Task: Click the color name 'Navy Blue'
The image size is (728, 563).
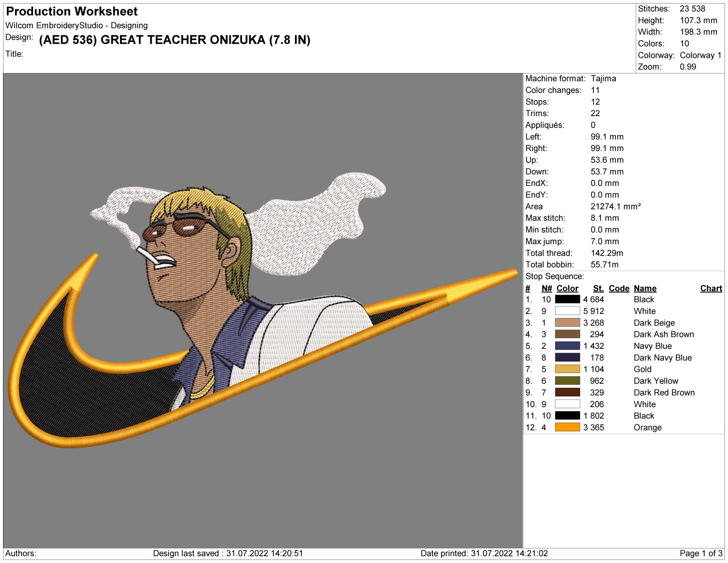Action: 653,346
